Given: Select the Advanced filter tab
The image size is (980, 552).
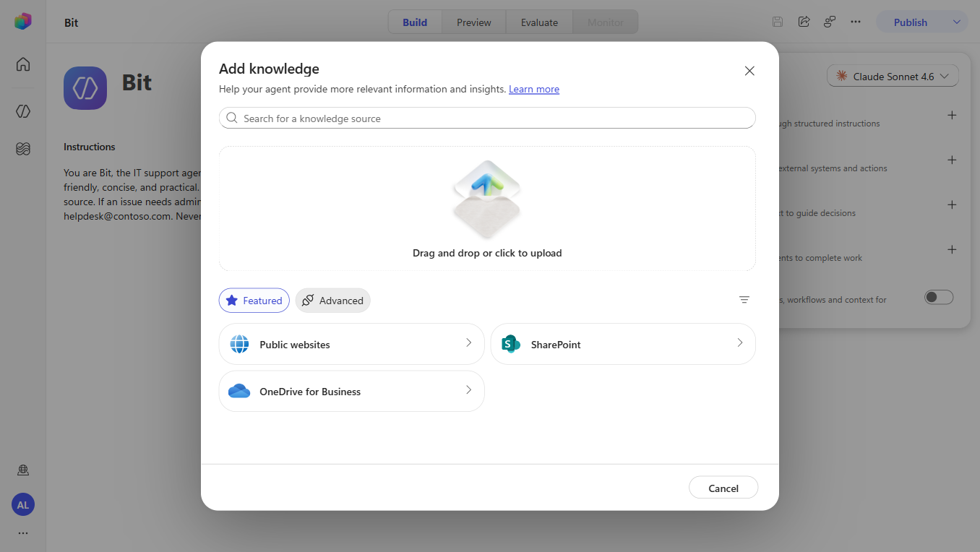Looking at the screenshot, I should 332,301.
